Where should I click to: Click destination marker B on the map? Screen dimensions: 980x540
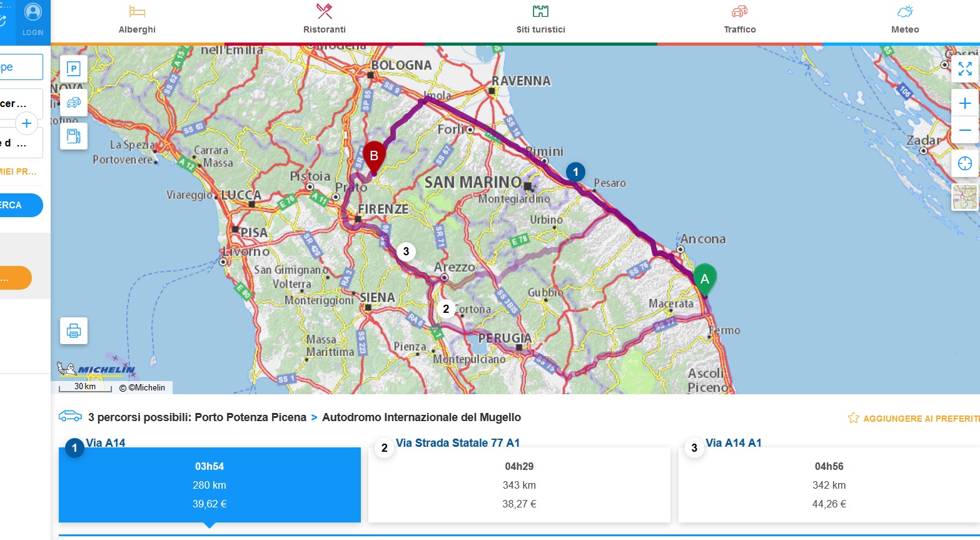tap(374, 156)
